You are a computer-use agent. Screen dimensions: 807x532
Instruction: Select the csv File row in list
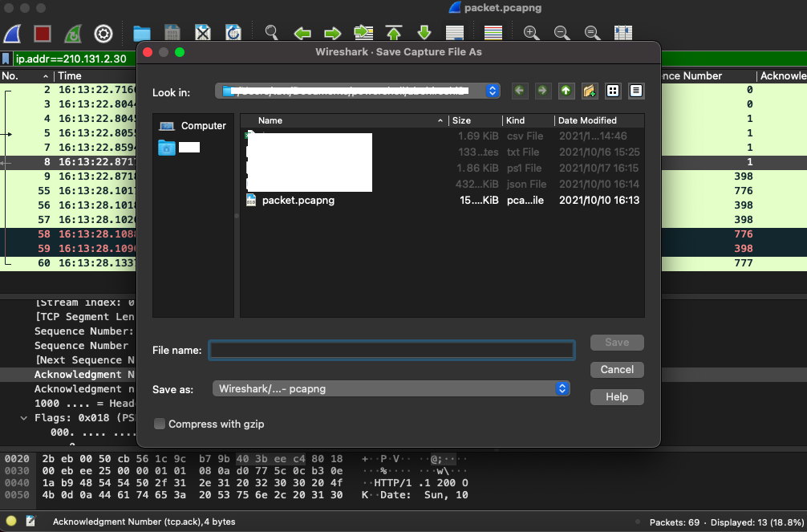pos(443,136)
